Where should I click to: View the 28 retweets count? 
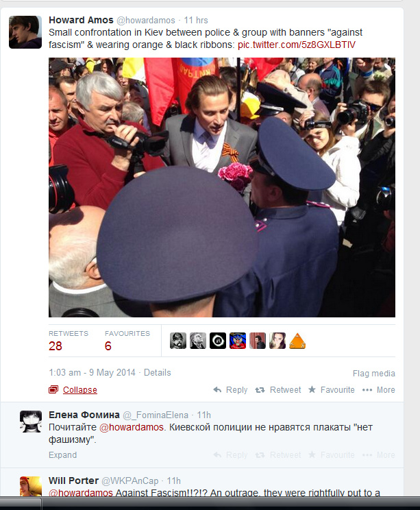[55, 345]
